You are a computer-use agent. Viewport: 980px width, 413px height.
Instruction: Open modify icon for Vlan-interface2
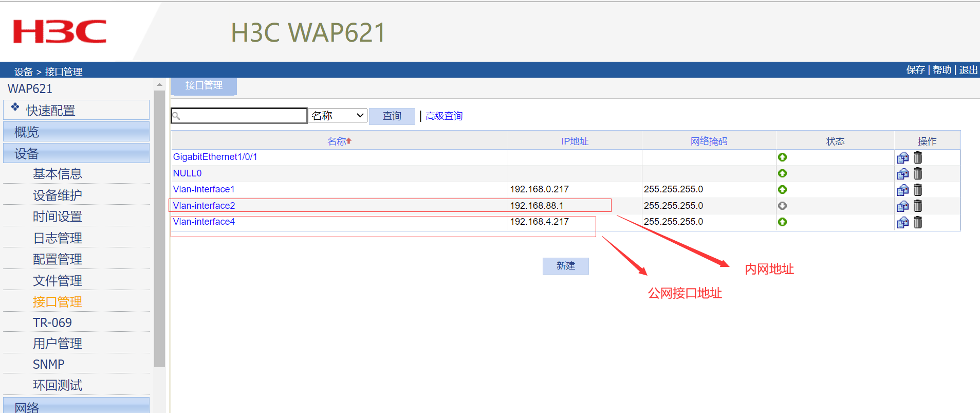click(x=902, y=206)
